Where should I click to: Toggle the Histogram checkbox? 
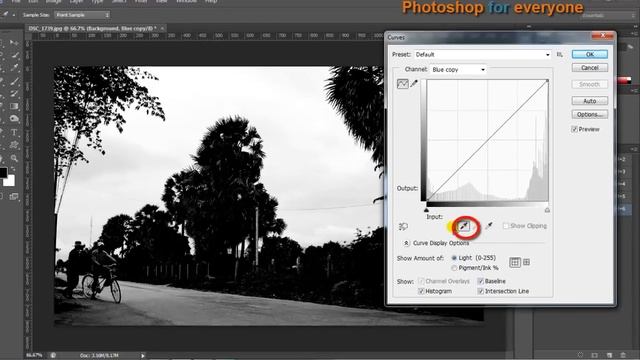421,291
